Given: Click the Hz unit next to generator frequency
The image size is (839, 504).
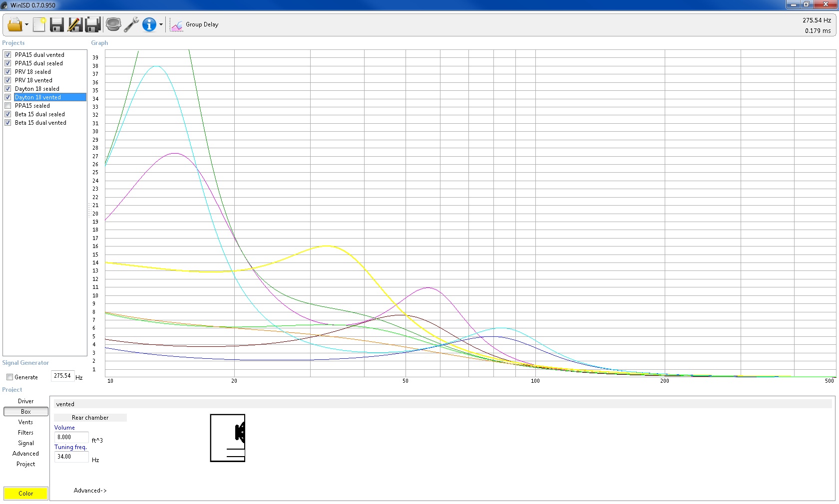Looking at the screenshot, I should (x=79, y=378).
